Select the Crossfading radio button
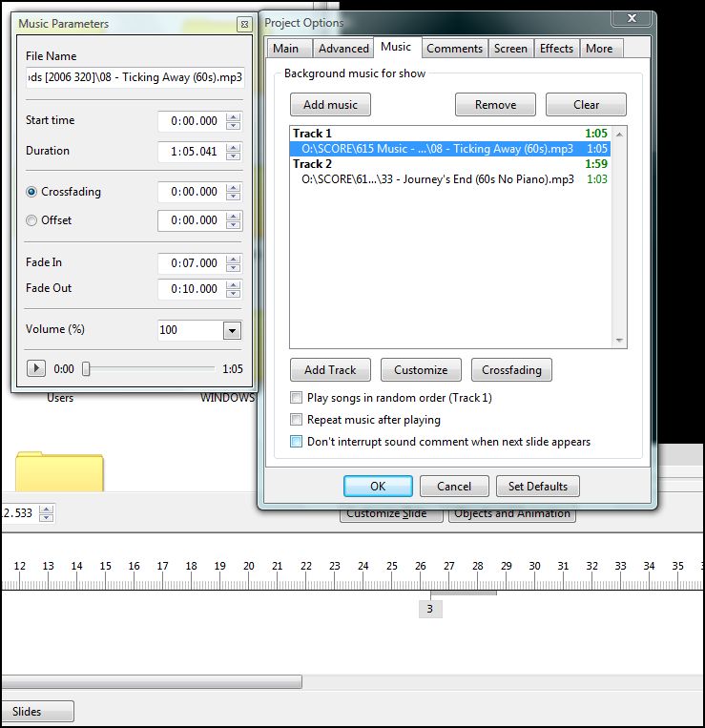 pyautogui.click(x=31, y=192)
